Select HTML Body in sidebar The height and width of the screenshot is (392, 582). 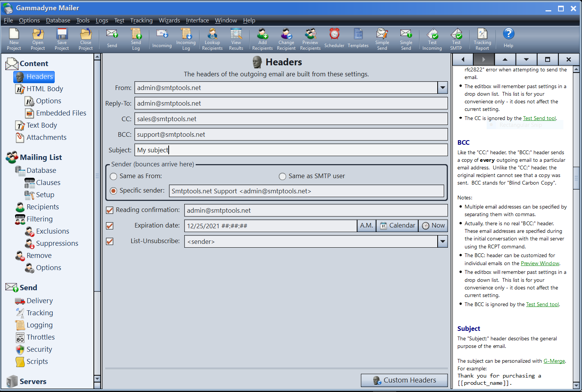point(40,89)
